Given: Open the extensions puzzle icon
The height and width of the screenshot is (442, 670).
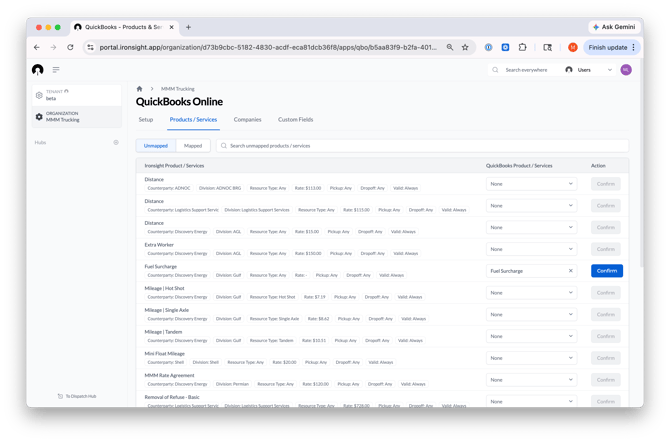Looking at the screenshot, I should point(522,47).
